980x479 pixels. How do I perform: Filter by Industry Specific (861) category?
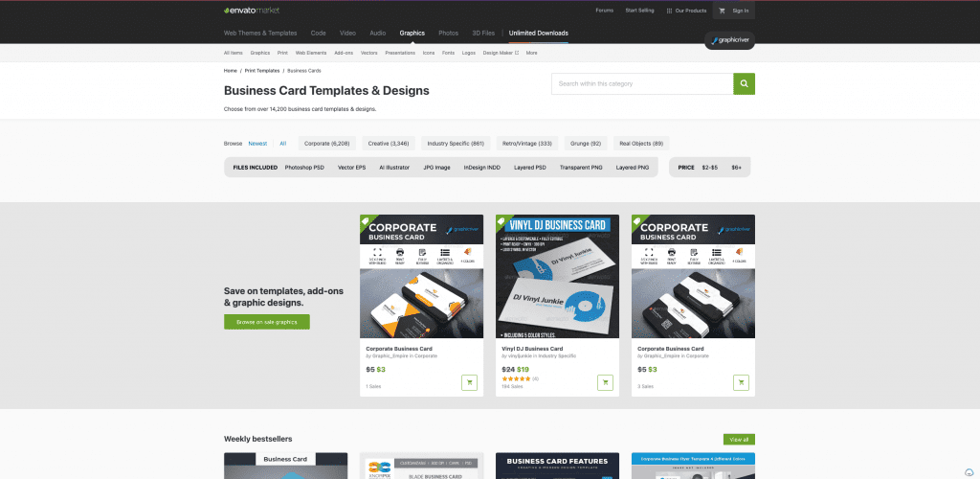(456, 143)
